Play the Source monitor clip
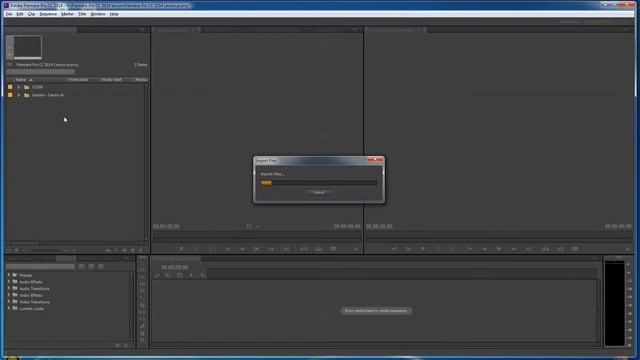The height and width of the screenshot is (360, 640). pyautogui.click(x=257, y=249)
